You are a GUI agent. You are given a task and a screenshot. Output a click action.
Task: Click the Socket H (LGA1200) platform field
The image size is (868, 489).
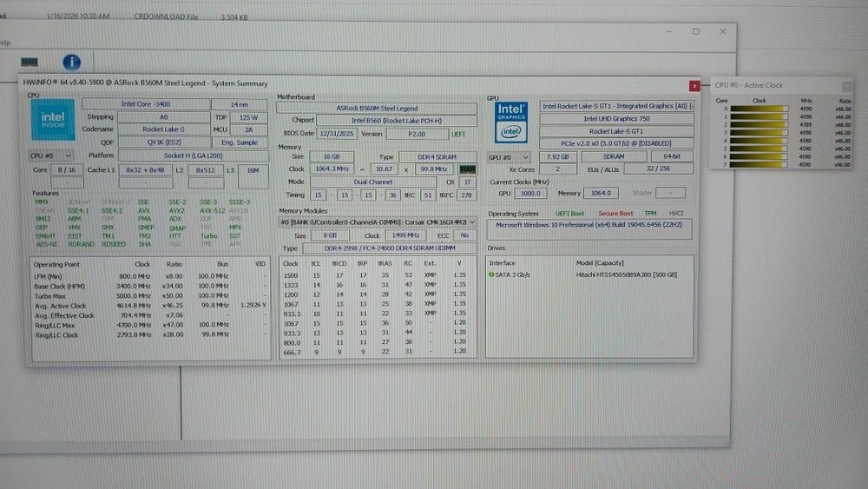point(194,155)
